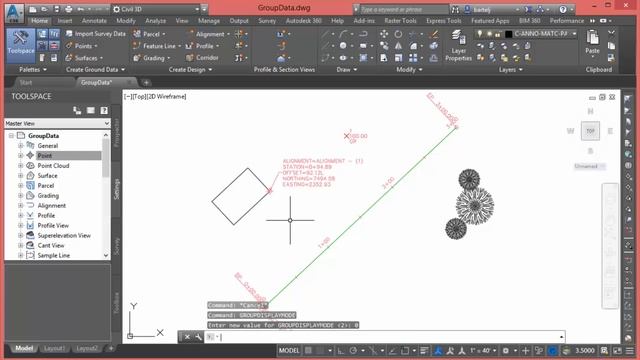
Task: Click the layer light bulb on/off icon
Action: click(x=480, y=34)
